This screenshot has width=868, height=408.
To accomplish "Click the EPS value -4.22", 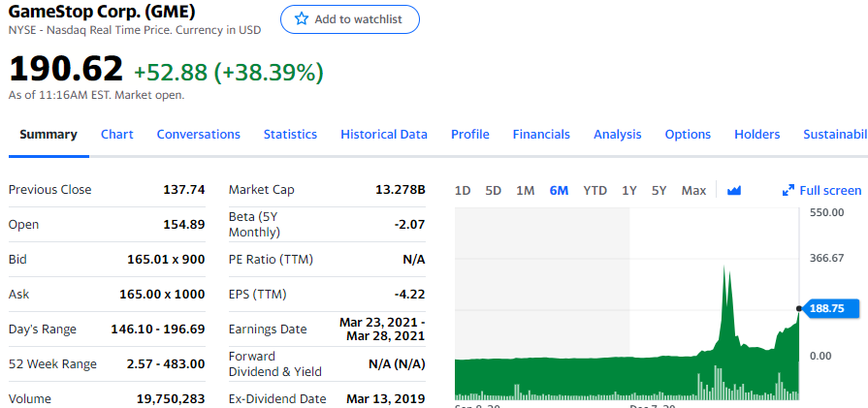I will coord(410,294).
